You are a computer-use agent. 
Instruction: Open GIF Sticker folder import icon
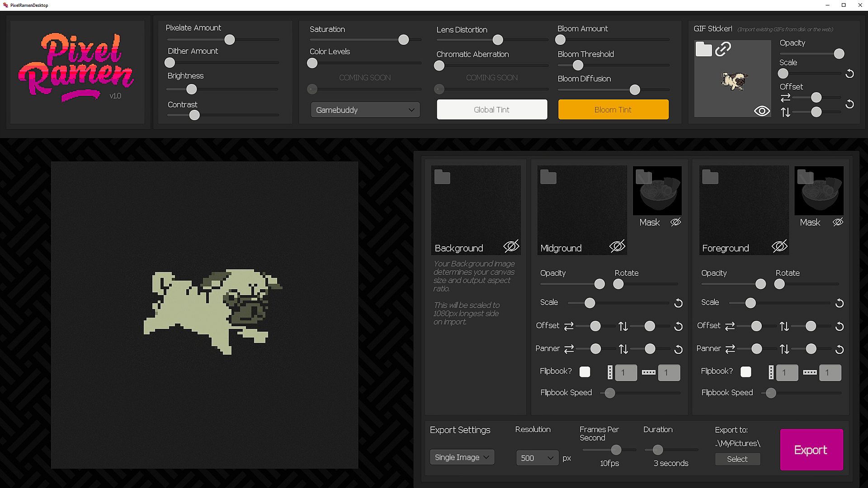pyautogui.click(x=703, y=49)
